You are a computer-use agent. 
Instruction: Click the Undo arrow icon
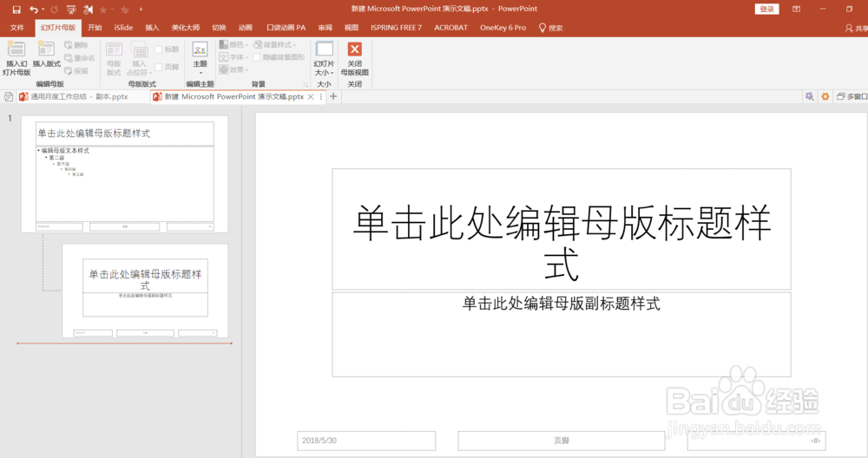pyautogui.click(x=34, y=10)
